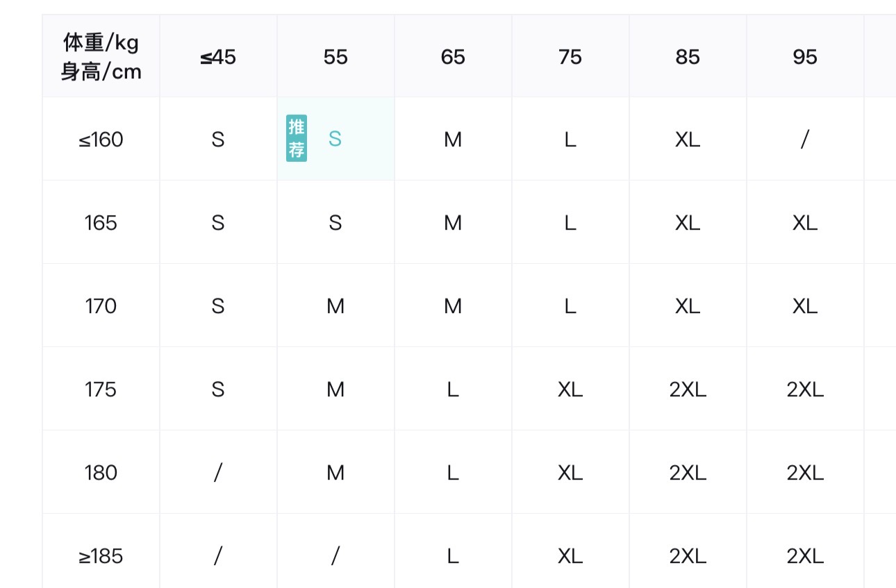Click the 180 cm row header
This screenshot has width=896, height=588.
[101, 473]
